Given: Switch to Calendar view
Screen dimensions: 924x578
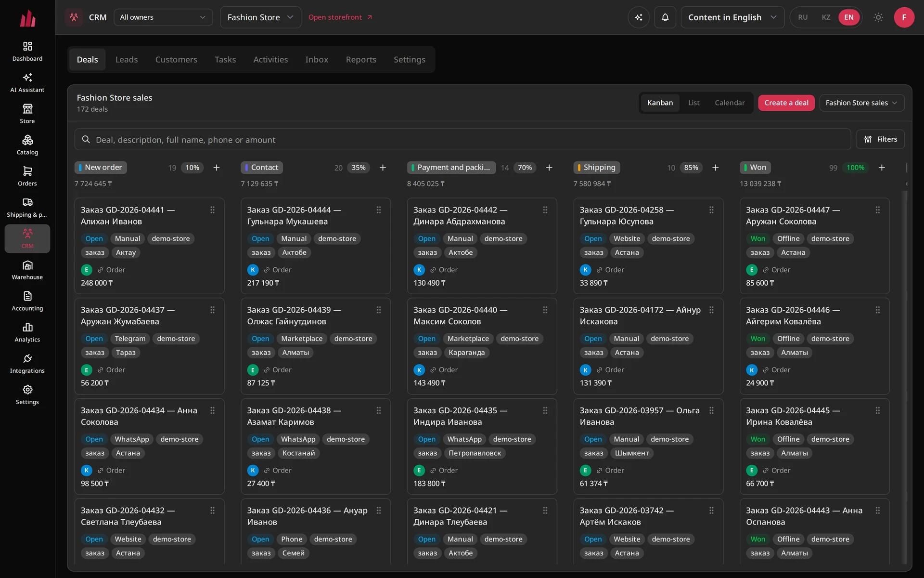Looking at the screenshot, I should point(730,103).
